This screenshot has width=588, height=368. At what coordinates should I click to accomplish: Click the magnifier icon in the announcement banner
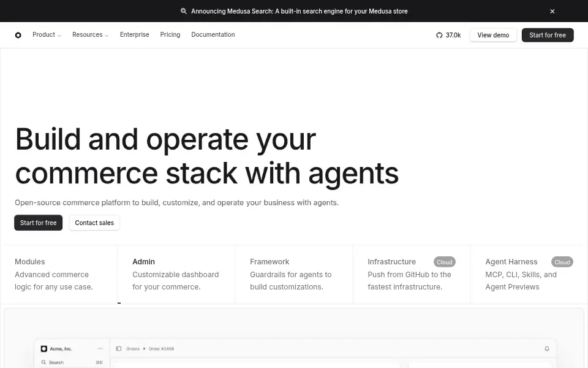(184, 11)
